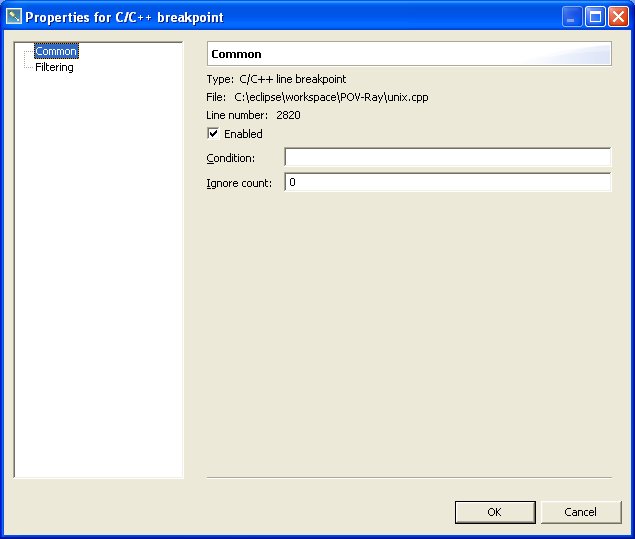
Task: Click the unix.cpp file path text
Action: (x=331, y=97)
